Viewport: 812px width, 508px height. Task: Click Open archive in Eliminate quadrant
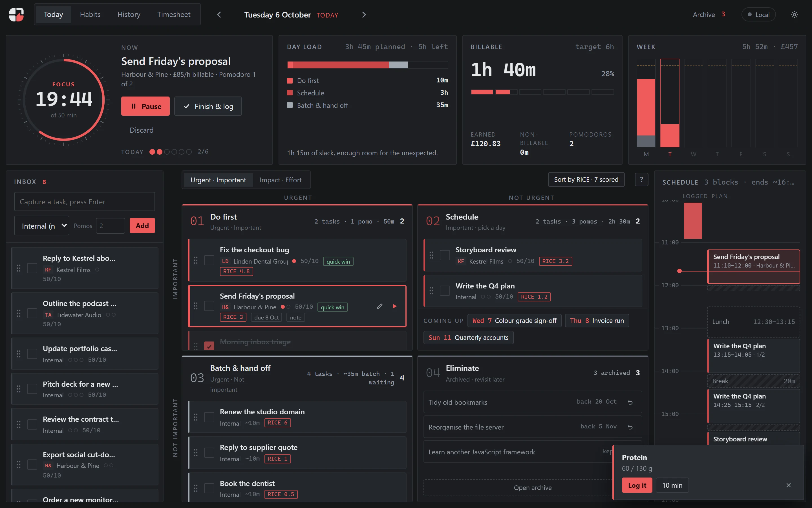533,487
